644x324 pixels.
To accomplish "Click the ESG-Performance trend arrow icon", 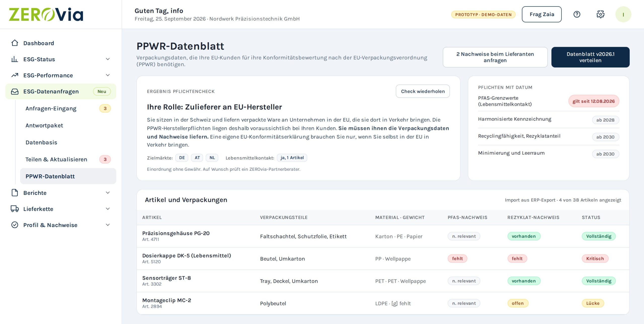I will pyautogui.click(x=15, y=75).
